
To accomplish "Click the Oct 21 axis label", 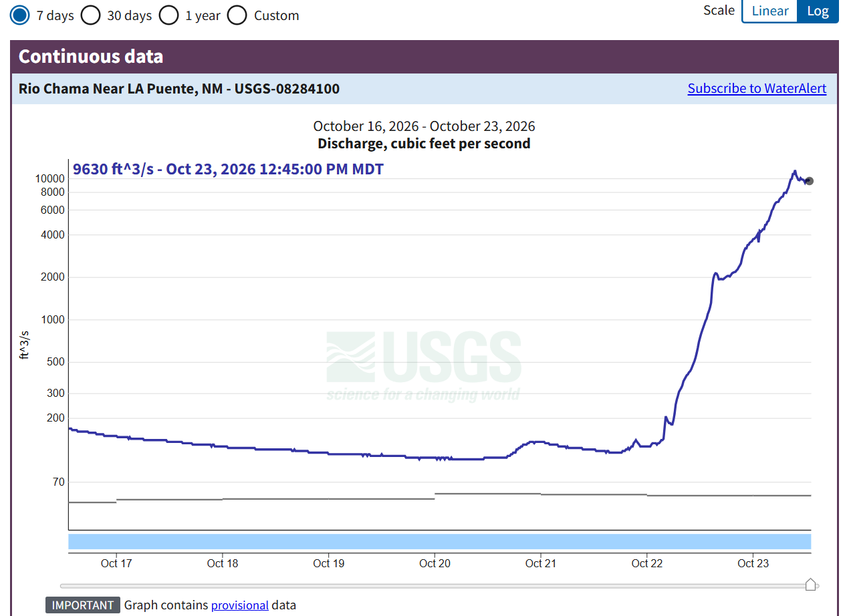I will click(x=541, y=563).
